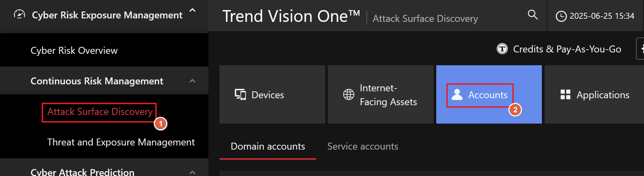
Task: Select the Domain accounts tab
Action: [268, 146]
